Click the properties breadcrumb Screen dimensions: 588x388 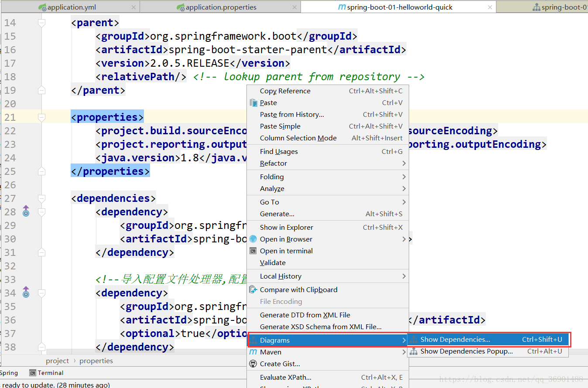(96, 361)
